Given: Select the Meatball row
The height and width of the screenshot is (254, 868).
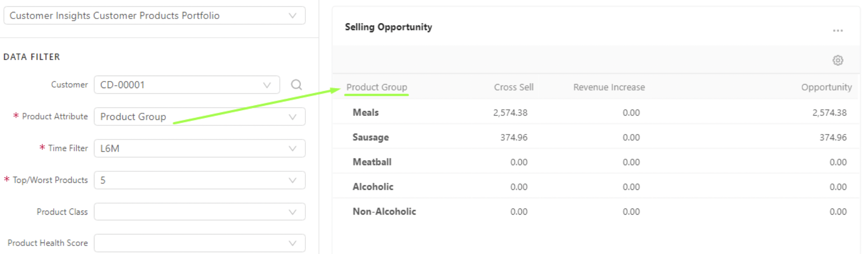Looking at the screenshot, I should click(371, 162).
